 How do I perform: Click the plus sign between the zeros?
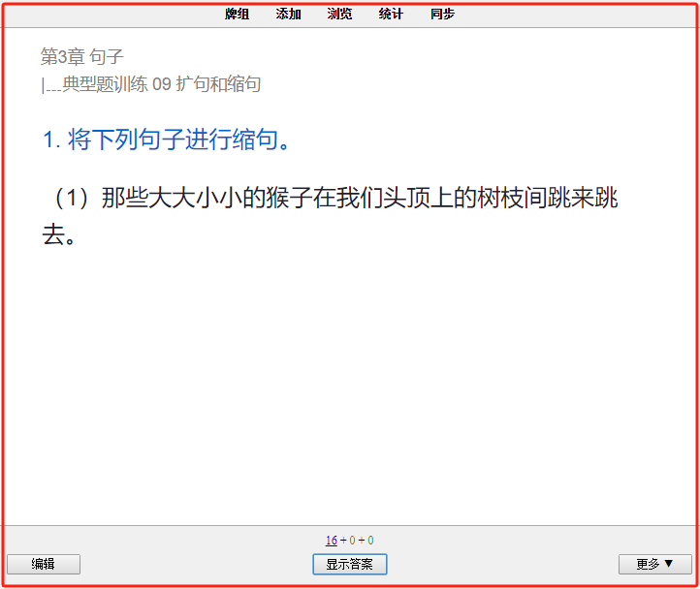(x=362, y=541)
